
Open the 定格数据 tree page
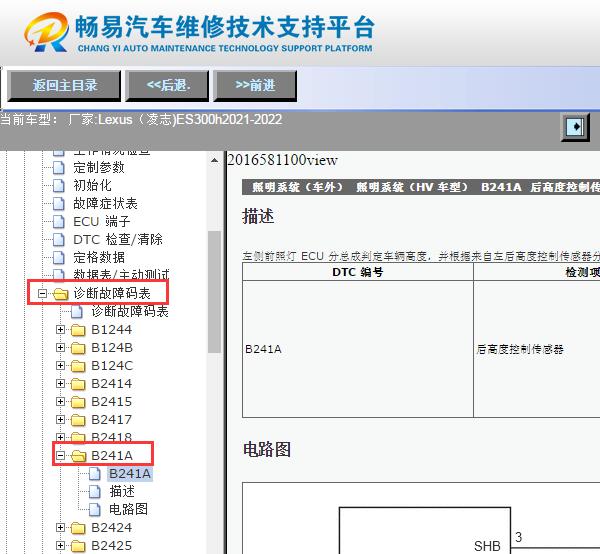(x=99, y=257)
